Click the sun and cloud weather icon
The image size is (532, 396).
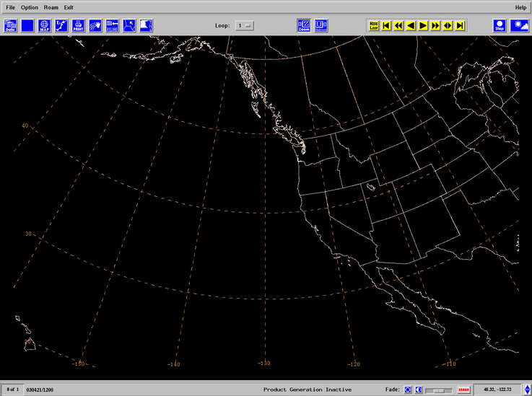point(520,26)
